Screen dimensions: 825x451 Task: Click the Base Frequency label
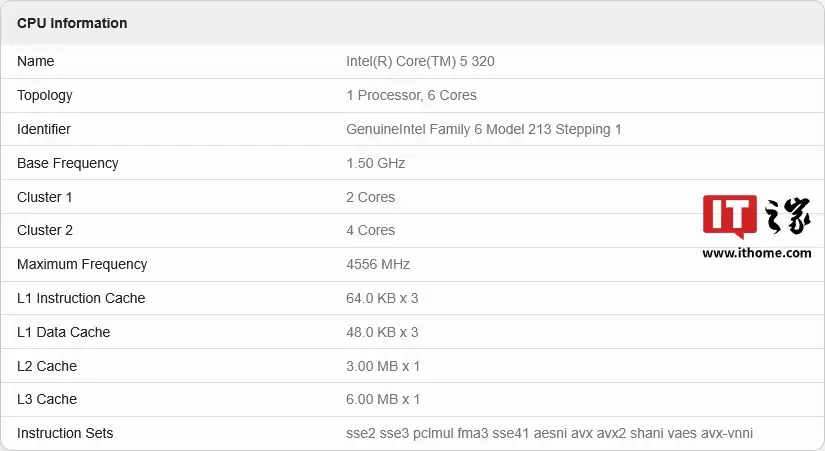click(x=68, y=163)
